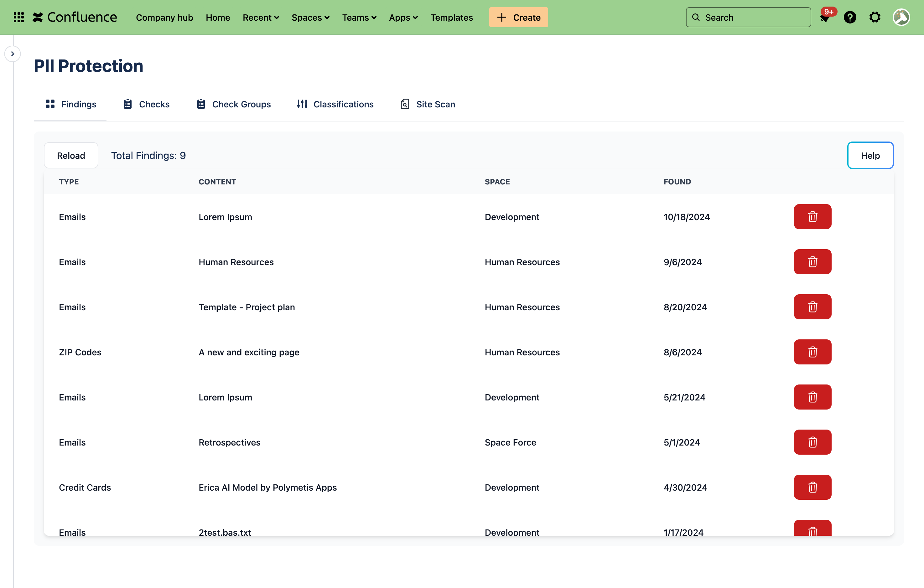924x588 pixels.
Task: Select the ZIP Codes type cell
Action: (80, 352)
